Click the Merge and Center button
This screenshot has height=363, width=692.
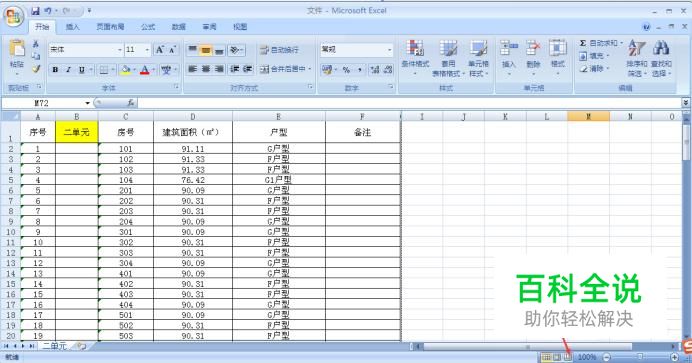[282, 69]
